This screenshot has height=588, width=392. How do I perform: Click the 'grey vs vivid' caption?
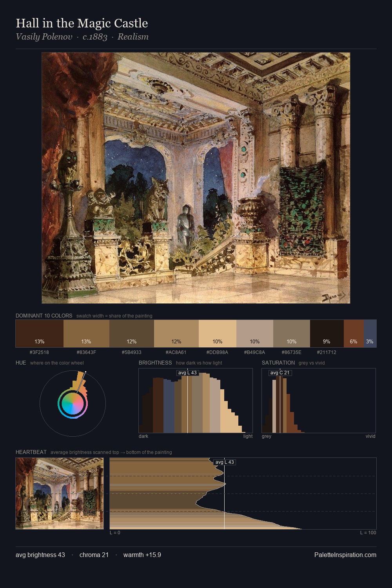pos(312,363)
